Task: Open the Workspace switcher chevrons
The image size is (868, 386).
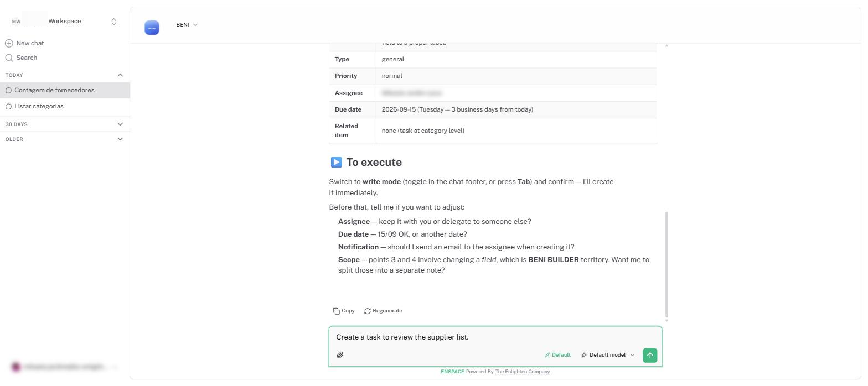Action: pos(114,22)
